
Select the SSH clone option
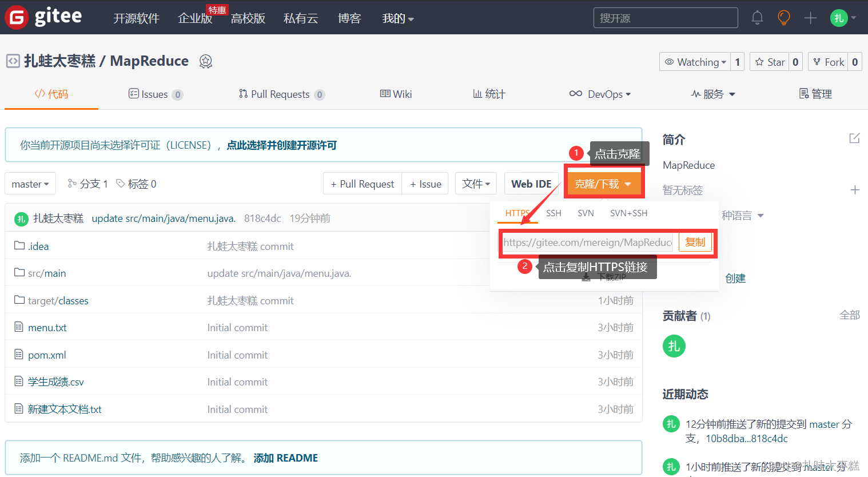pos(554,213)
